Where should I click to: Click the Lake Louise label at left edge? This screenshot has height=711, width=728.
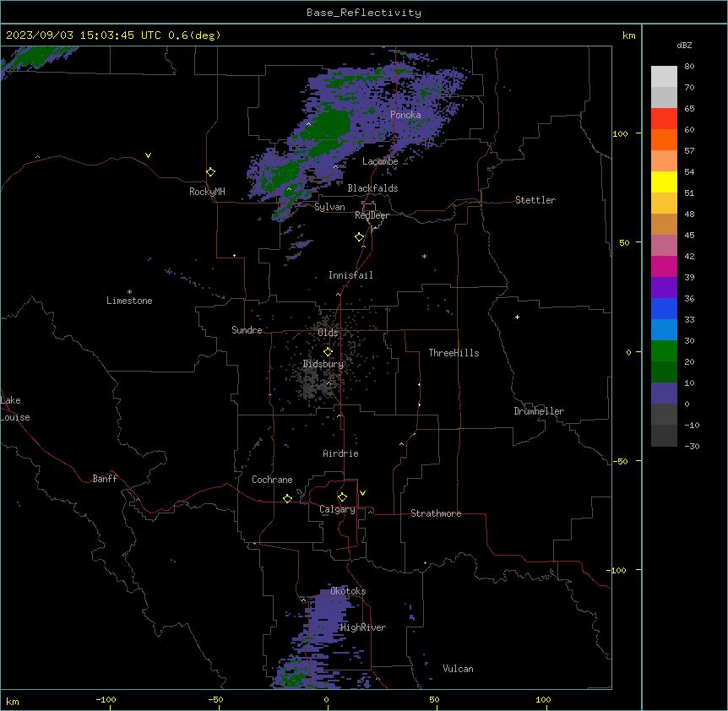15,409
